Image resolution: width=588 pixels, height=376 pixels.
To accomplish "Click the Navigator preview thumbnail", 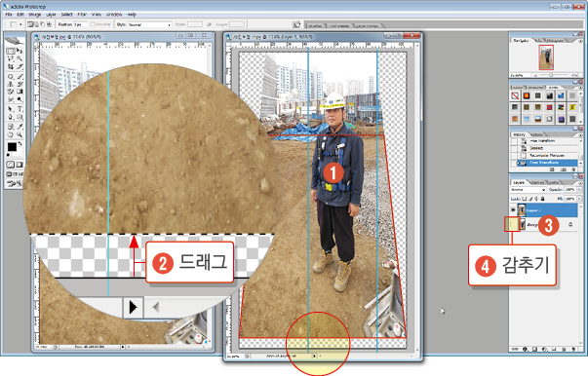I will [546, 57].
